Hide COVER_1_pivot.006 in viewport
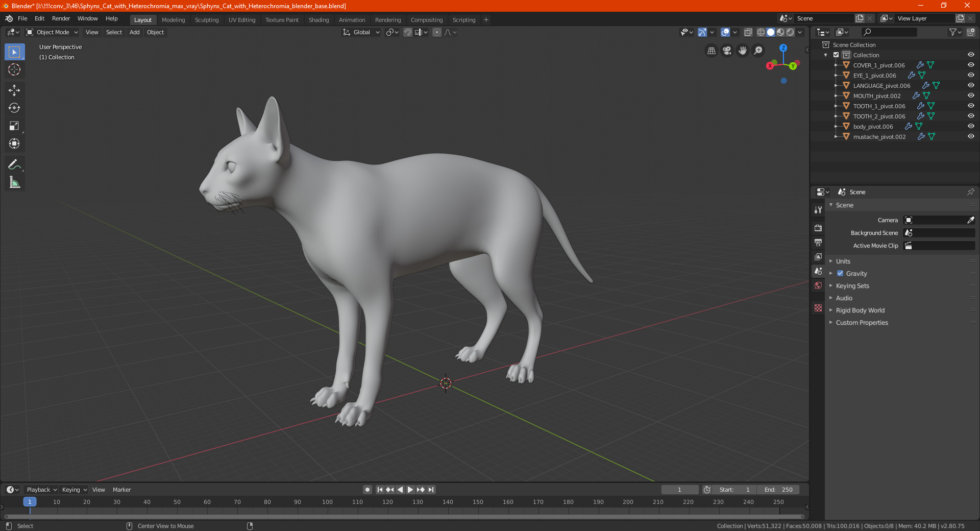The height and width of the screenshot is (531, 980). [971, 65]
